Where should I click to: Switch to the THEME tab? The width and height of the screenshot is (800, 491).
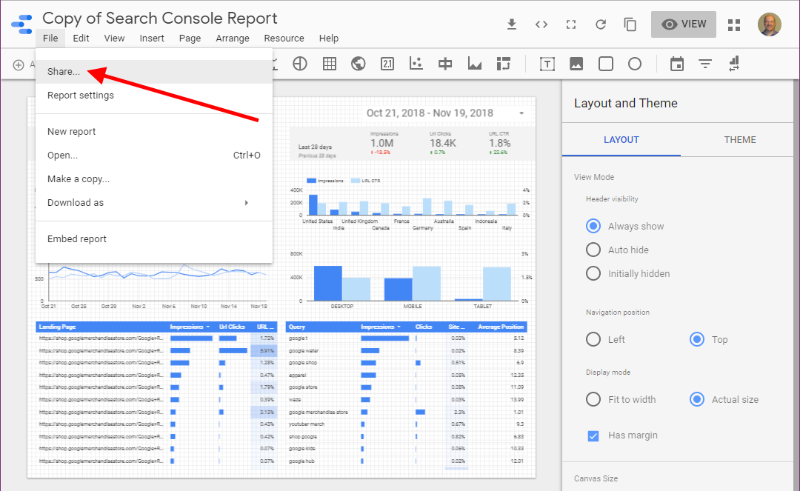point(740,140)
